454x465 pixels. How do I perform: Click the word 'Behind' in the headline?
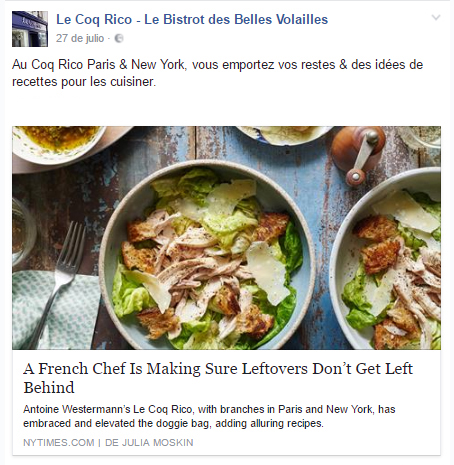coord(49,388)
